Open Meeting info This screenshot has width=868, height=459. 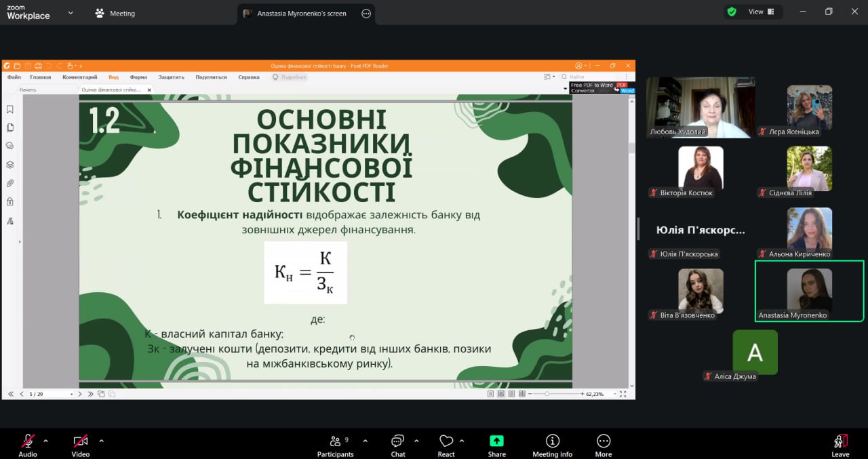[x=552, y=445]
